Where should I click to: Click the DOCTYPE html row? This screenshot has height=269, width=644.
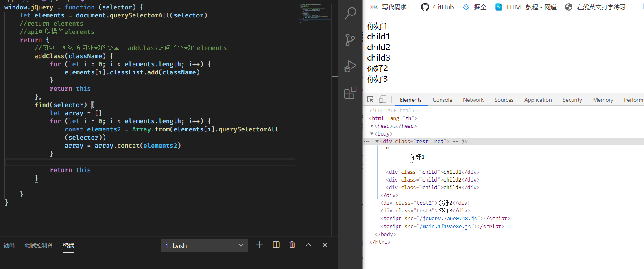(x=392, y=111)
